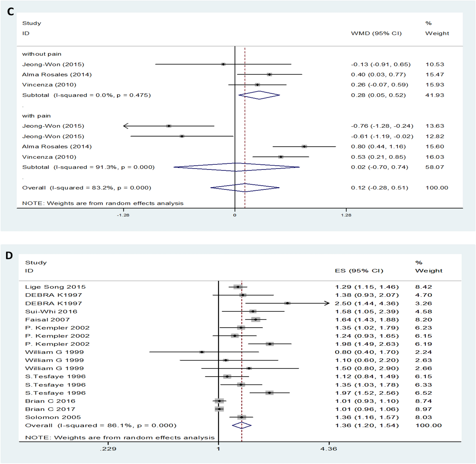The width and height of the screenshot is (476, 464).
Task: Click the Overall diamond in panel D
Action: (x=241, y=426)
